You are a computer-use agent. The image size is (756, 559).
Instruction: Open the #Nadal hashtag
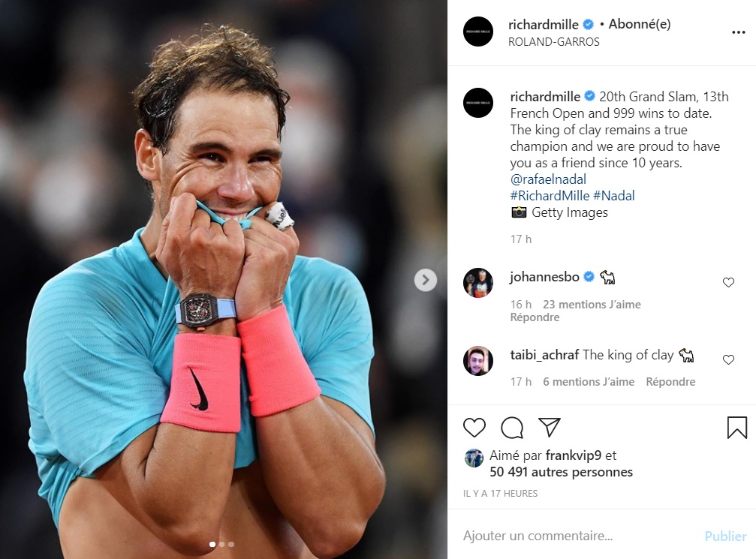tap(614, 196)
